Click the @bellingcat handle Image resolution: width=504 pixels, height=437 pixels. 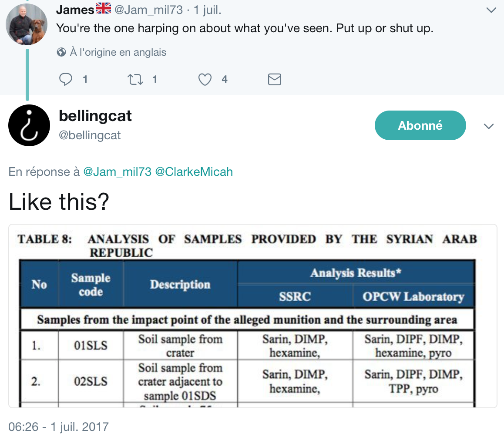coord(90,135)
